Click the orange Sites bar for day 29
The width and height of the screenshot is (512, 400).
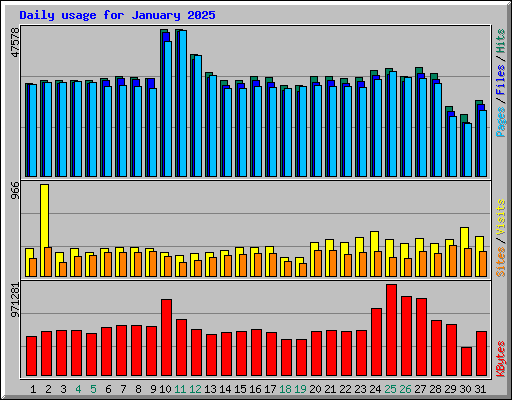(453, 261)
